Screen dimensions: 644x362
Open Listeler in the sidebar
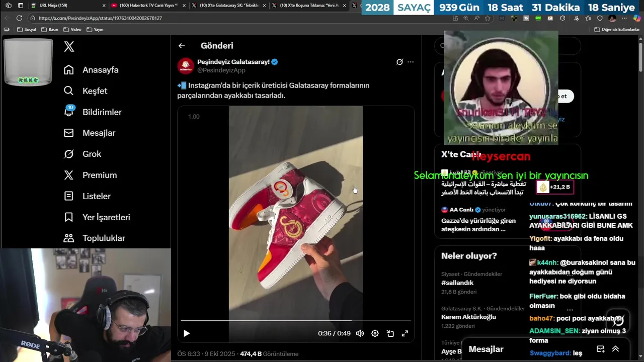pyautogui.click(x=87, y=196)
